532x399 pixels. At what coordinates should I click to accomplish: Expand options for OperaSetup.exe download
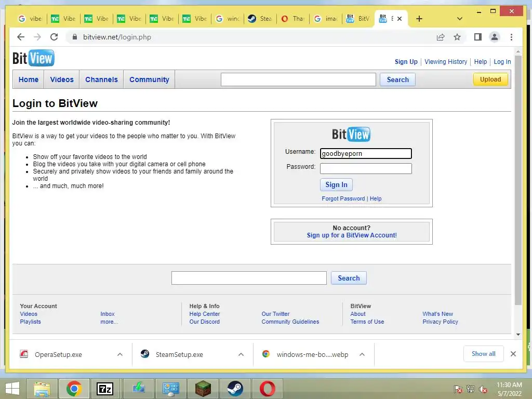click(120, 354)
